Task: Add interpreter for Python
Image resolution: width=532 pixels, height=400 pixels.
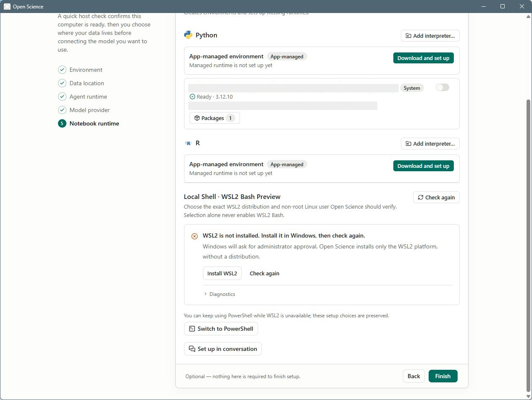Action: (x=430, y=36)
